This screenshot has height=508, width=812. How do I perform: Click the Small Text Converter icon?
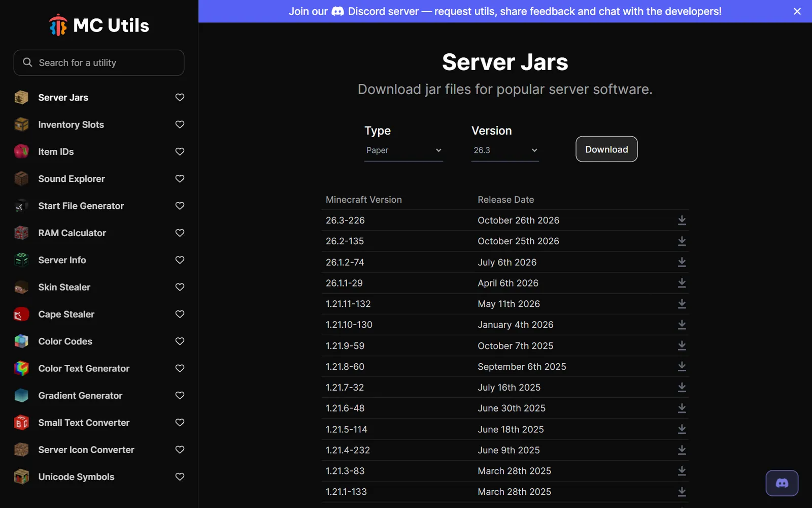21,423
